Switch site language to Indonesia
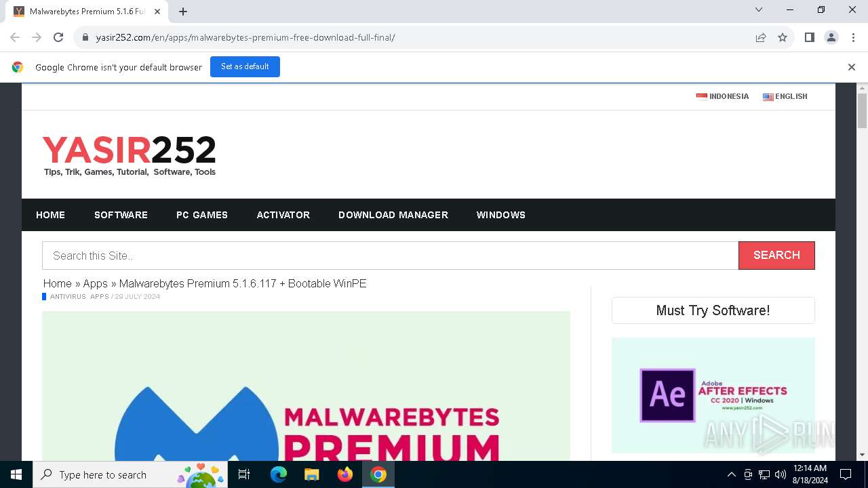Image resolution: width=868 pixels, height=488 pixels. click(x=723, y=96)
